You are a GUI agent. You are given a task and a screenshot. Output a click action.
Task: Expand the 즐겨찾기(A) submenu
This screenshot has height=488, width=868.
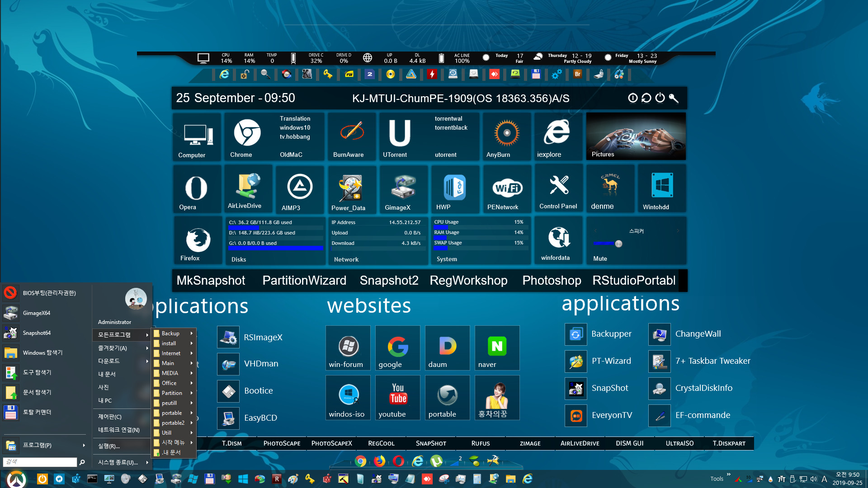(x=123, y=348)
